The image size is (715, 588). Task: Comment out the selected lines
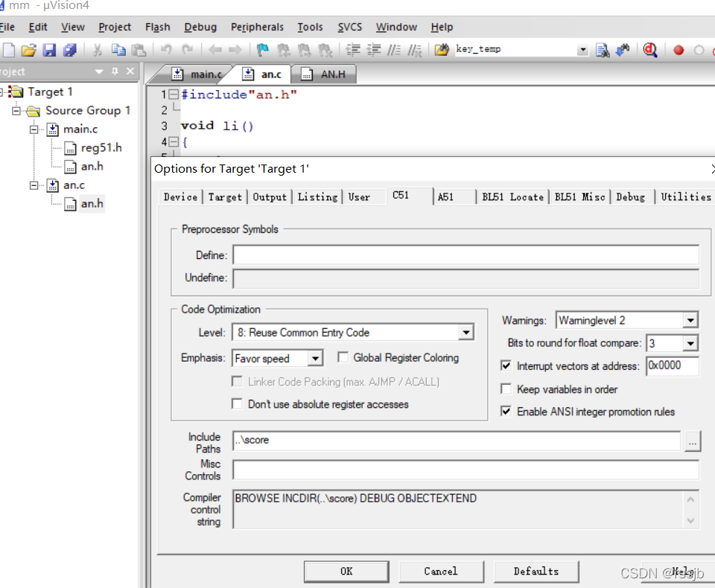394,50
